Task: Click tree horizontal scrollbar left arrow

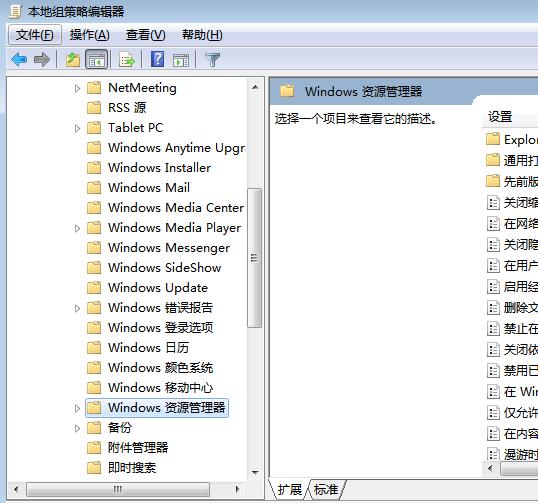Action: pos(16,489)
